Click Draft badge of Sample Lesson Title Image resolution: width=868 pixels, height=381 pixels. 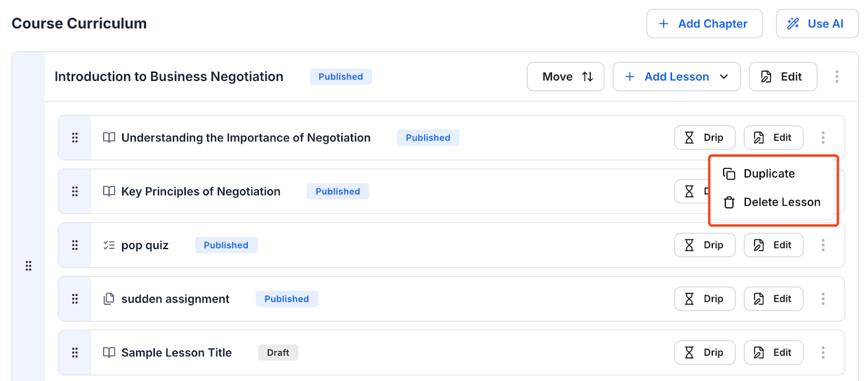pos(278,353)
